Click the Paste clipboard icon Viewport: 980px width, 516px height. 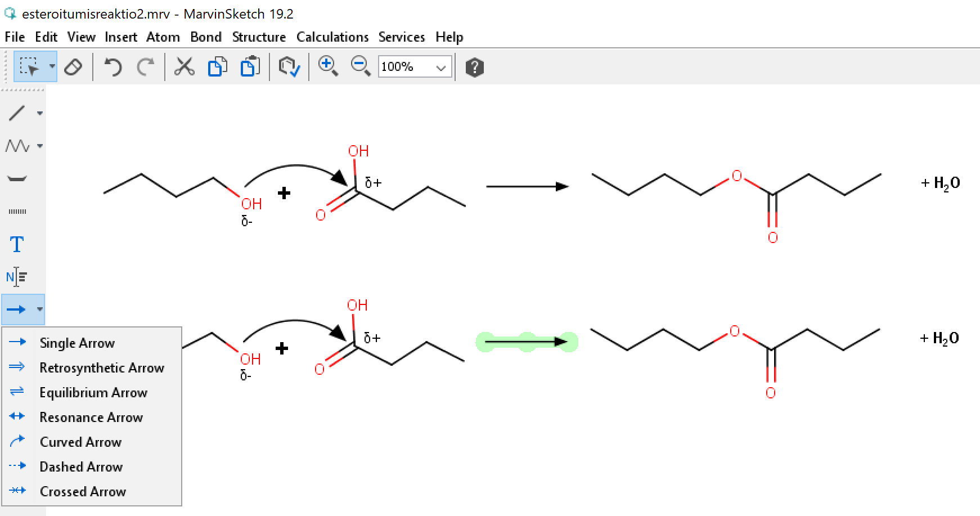click(250, 67)
